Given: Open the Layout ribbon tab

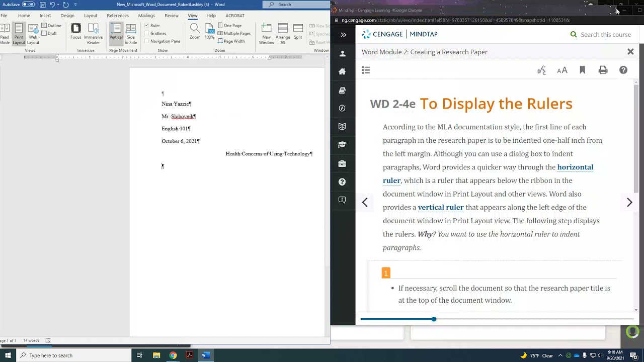Looking at the screenshot, I should click(91, 16).
